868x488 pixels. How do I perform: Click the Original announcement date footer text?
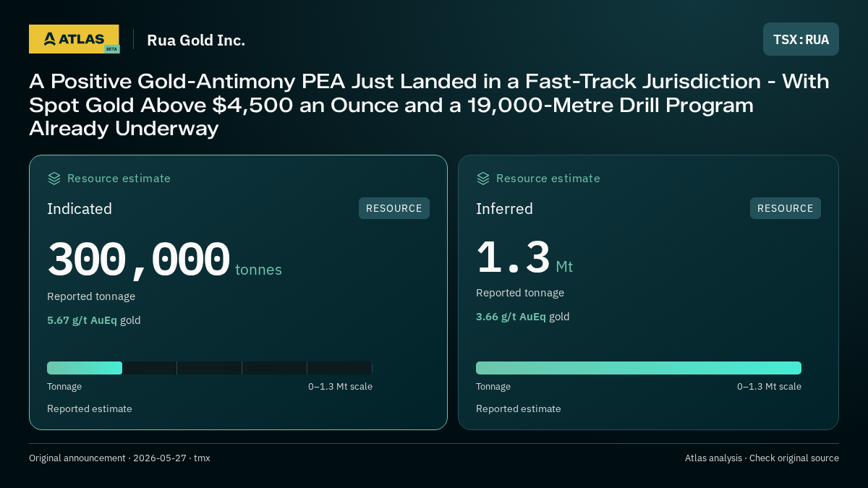tap(119, 458)
